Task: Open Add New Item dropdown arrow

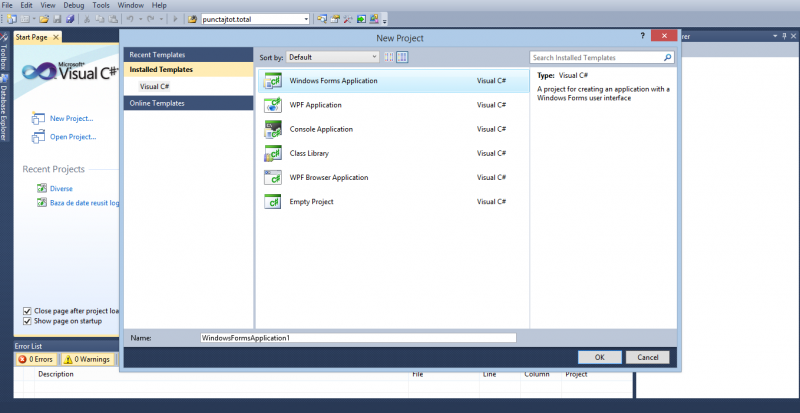Action: coord(34,19)
